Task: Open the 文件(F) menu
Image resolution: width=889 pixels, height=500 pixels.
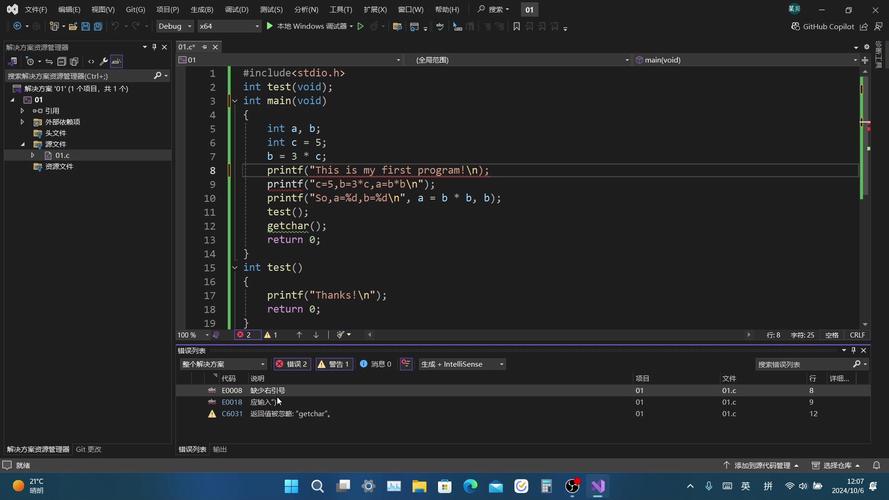Action: click(x=36, y=9)
